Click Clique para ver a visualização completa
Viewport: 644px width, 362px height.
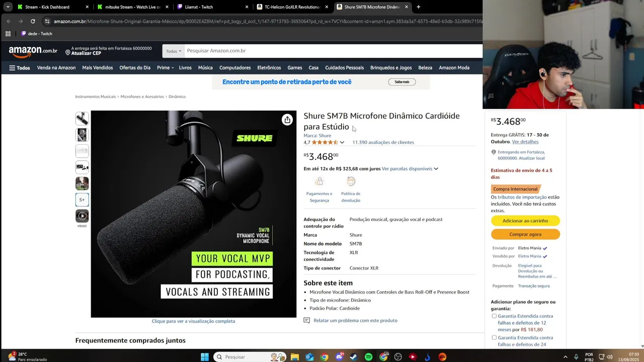pos(193,321)
